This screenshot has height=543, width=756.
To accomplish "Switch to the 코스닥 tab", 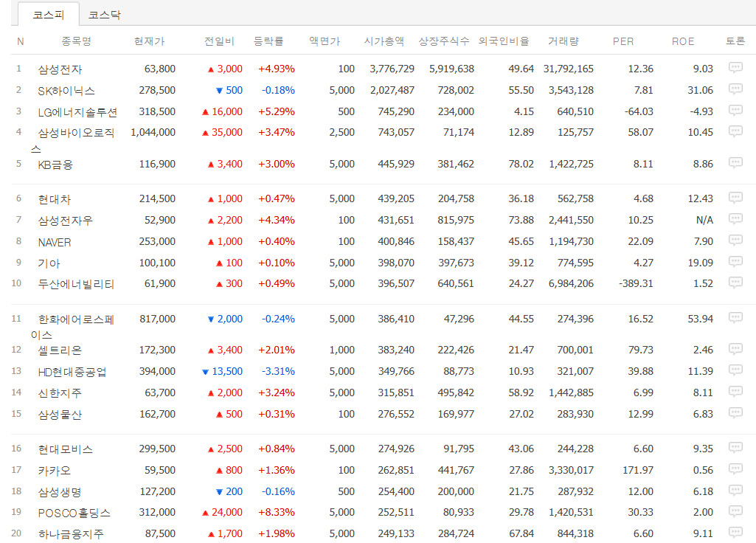I will (x=105, y=15).
